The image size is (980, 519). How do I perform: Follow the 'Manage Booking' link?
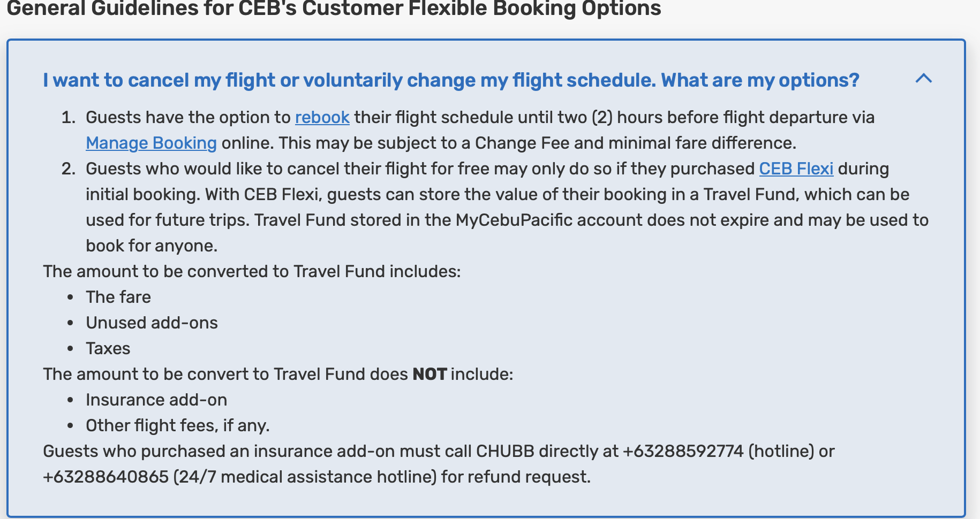pyautogui.click(x=152, y=143)
